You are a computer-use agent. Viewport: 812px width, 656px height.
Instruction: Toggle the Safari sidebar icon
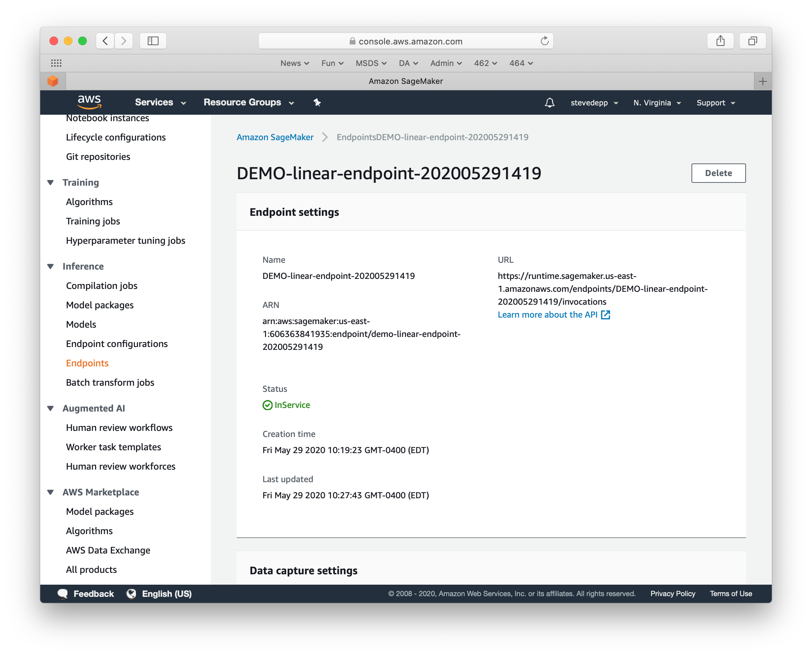[153, 41]
